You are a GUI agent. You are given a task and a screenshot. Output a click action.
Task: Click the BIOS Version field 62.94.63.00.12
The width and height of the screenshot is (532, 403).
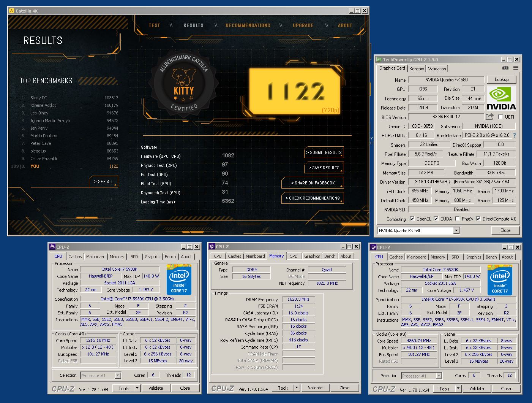coord(446,117)
